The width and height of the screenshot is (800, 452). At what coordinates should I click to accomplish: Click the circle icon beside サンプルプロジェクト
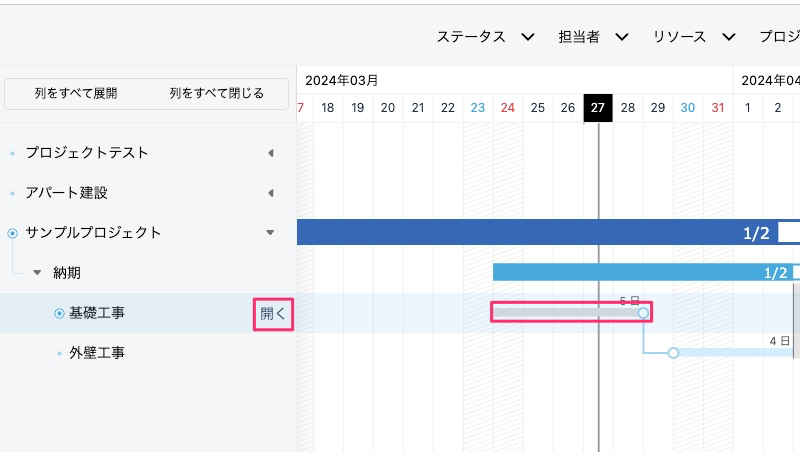(x=13, y=233)
